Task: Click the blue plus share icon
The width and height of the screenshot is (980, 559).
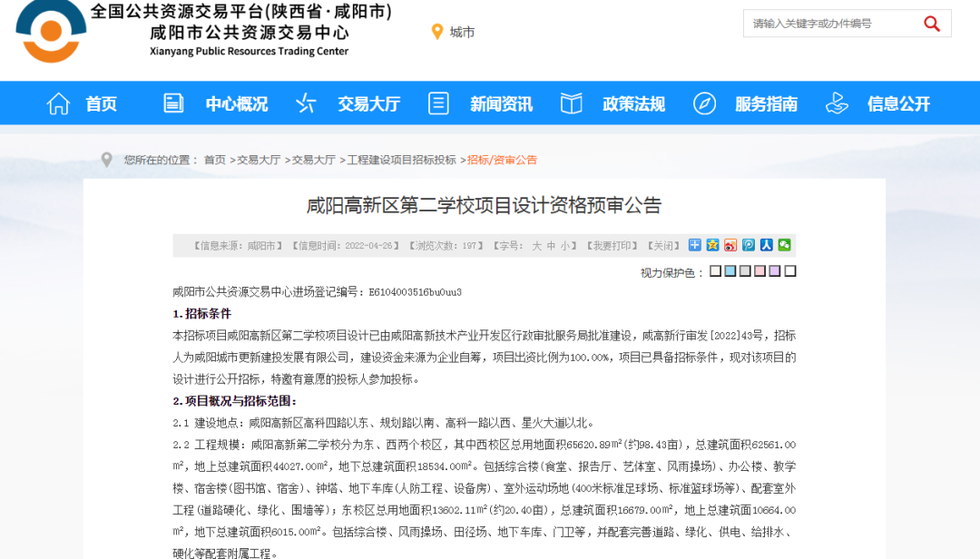Action: click(694, 245)
